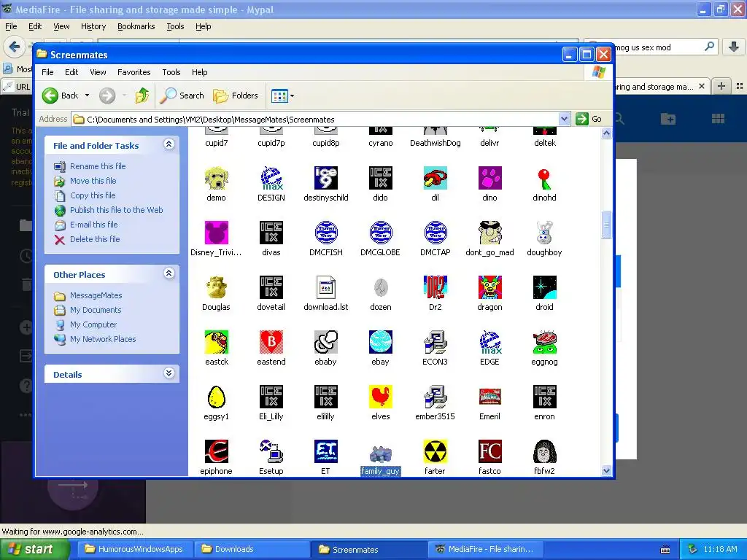Select the fbfw2 file icon

tap(544, 452)
